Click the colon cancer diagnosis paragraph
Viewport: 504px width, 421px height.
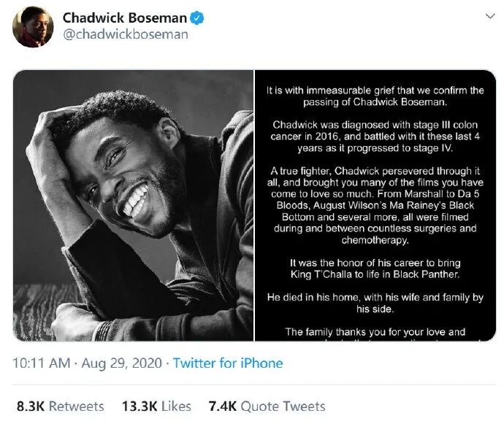(375, 136)
